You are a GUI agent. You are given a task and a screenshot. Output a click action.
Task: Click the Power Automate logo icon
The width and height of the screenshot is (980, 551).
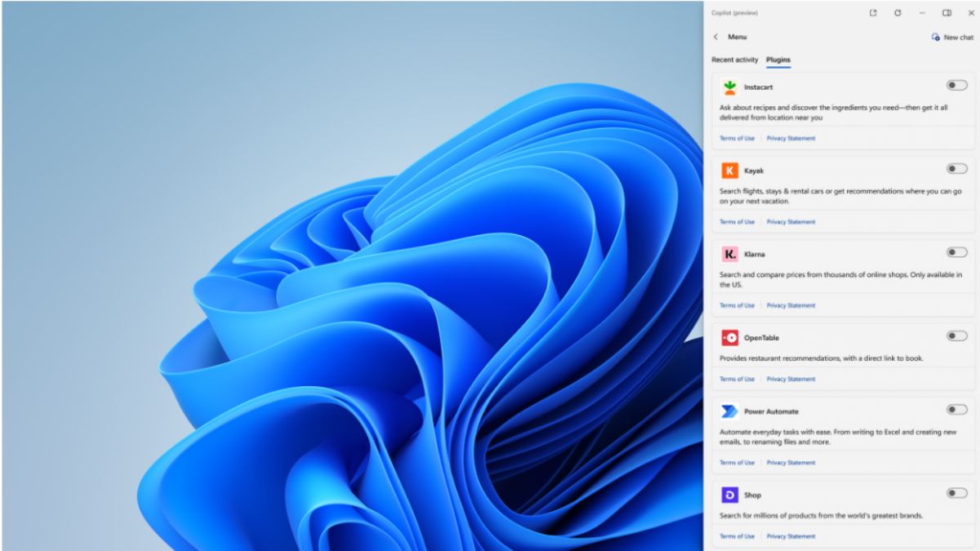(x=729, y=411)
